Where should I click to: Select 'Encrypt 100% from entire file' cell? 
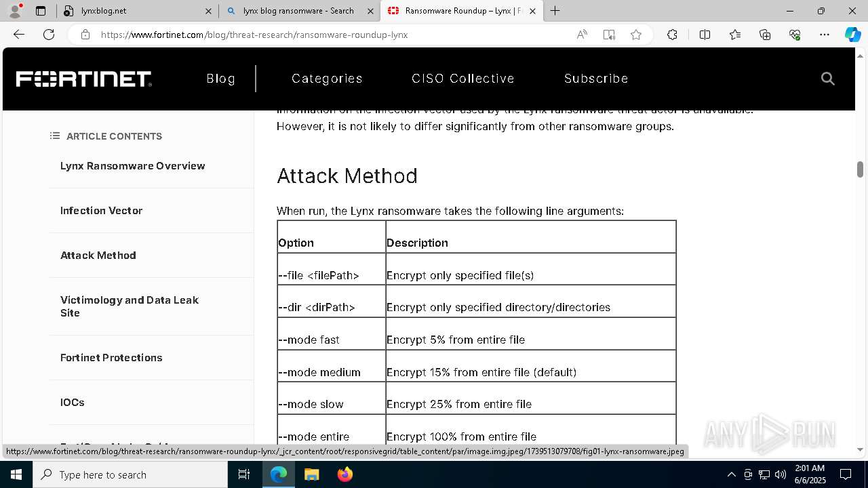530,430
